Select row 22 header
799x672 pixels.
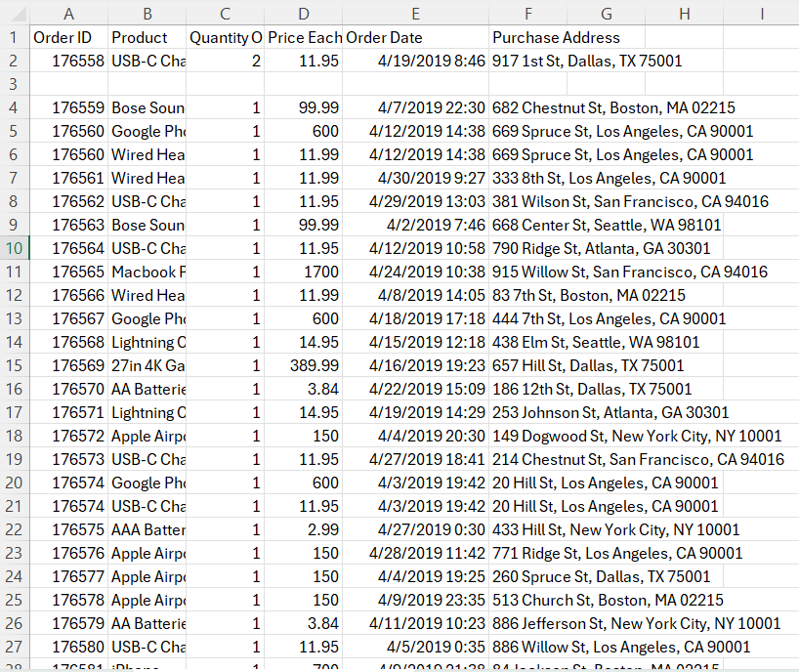click(15, 529)
